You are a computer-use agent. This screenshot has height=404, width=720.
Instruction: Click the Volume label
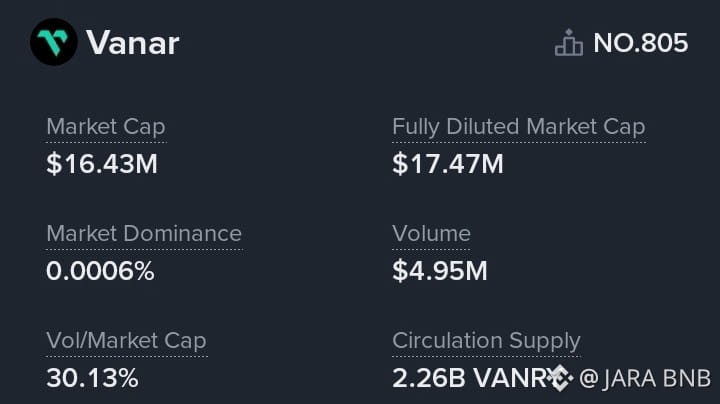431,234
